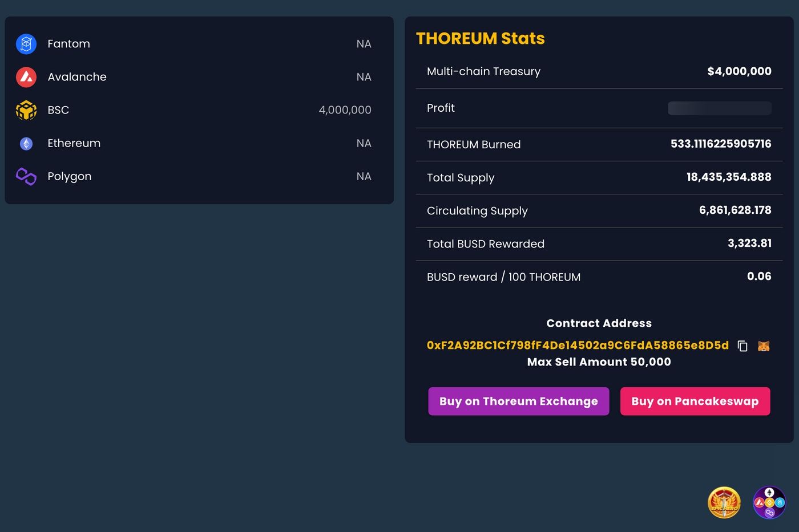Select the Polygon label
The height and width of the screenshot is (532, 799).
[70, 177]
